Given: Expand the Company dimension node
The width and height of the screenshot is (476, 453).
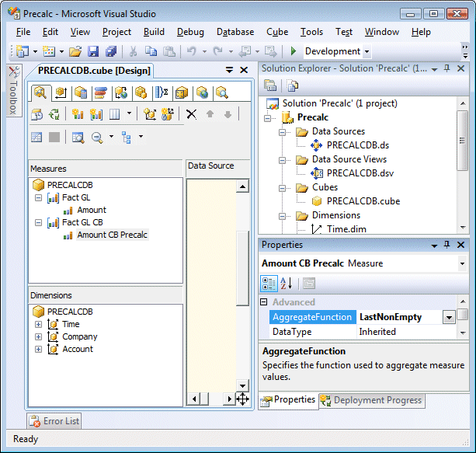Looking at the screenshot, I should click(38, 337).
